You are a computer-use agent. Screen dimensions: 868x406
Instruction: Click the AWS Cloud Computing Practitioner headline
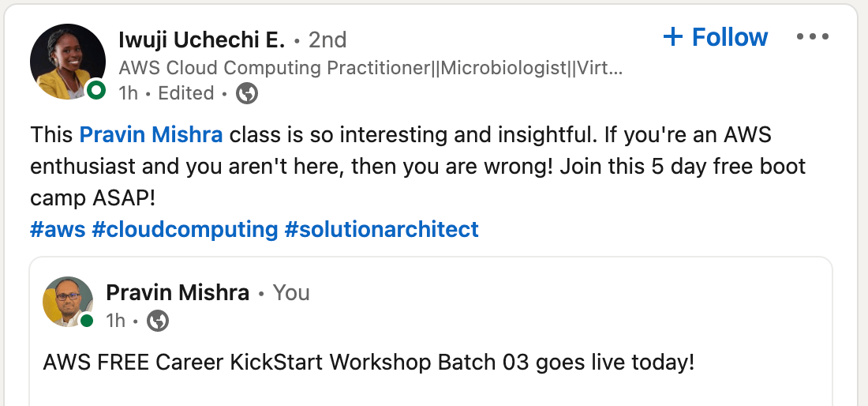(370, 67)
